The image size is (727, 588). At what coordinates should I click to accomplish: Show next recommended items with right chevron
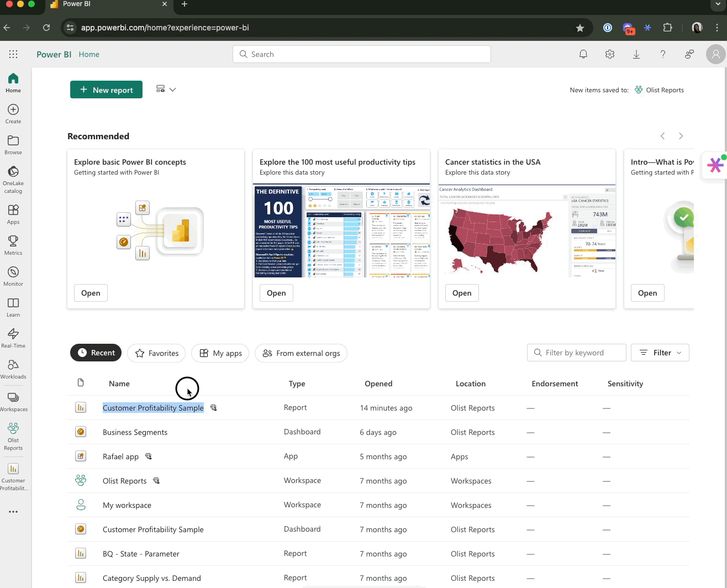[x=681, y=136]
